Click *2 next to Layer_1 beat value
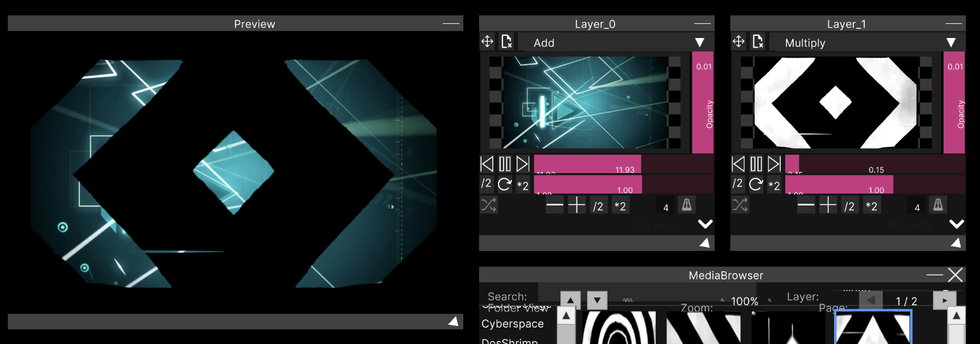980x344 pixels. pyautogui.click(x=872, y=206)
